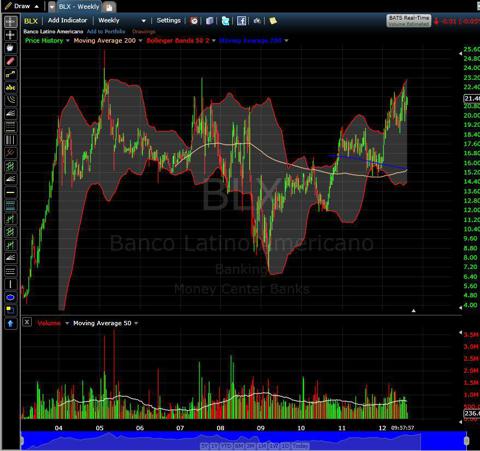This screenshot has height=451, width=480.
Task: Select the yellow square shape tool
Action: pyautogui.click(x=10, y=310)
